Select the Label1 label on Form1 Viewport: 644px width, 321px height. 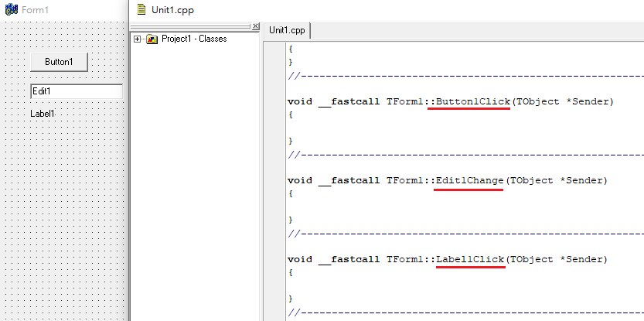pos(43,114)
